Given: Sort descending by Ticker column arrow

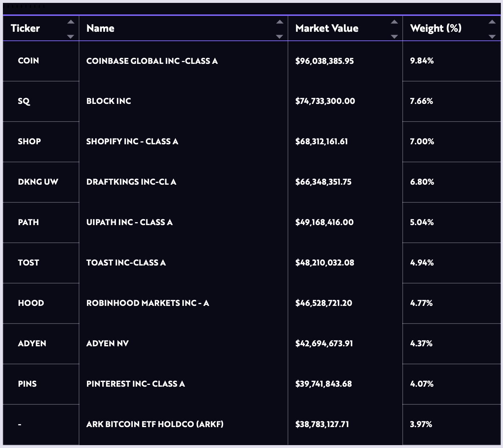Looking at the screenshot, I should [x=71, y=36].
